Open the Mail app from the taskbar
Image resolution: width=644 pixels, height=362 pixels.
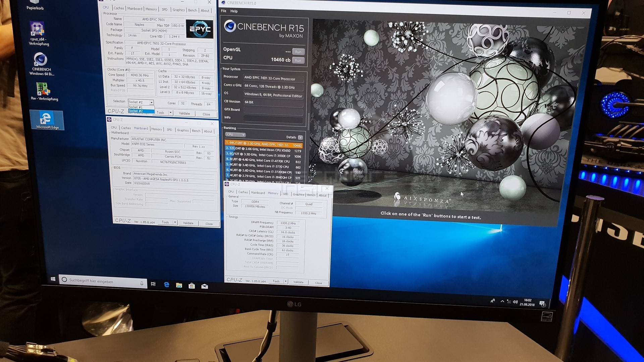(205, 286)
